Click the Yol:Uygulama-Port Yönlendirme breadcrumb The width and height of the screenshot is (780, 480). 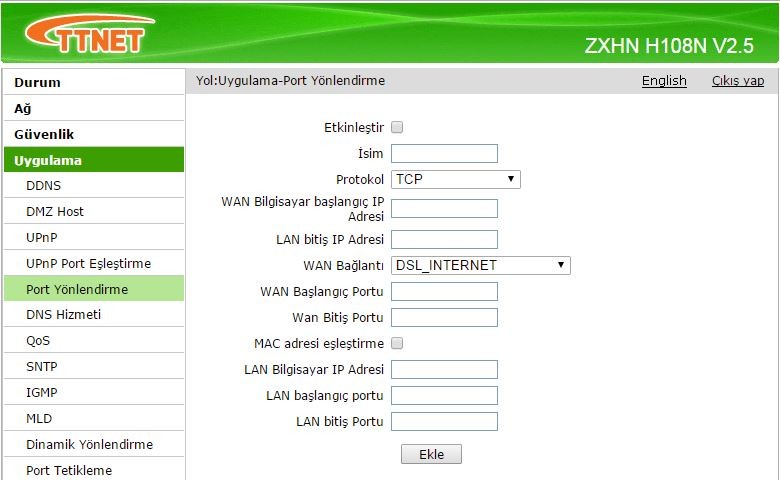click(x=291, y=81)
